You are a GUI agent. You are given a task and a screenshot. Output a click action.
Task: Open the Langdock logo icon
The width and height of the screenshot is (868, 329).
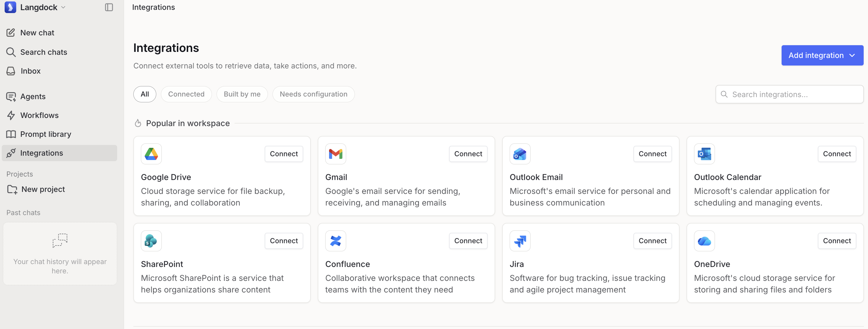click(10, 7)
